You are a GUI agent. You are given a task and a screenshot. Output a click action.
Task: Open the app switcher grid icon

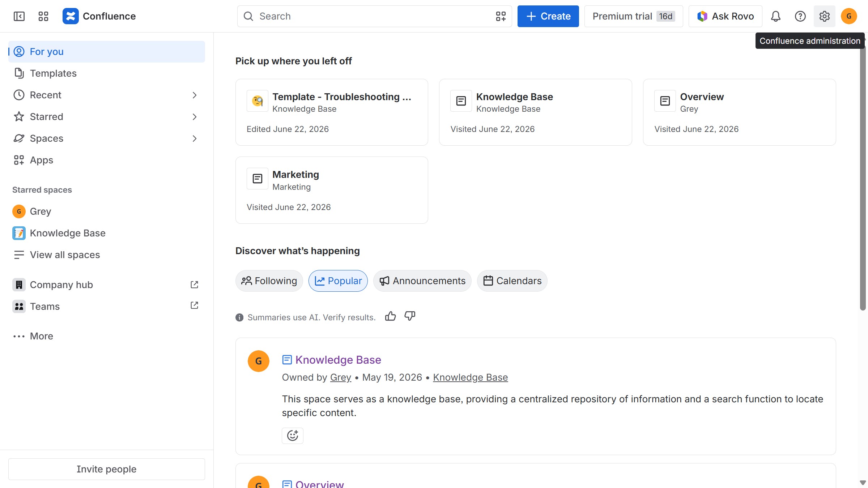point(43,16)
